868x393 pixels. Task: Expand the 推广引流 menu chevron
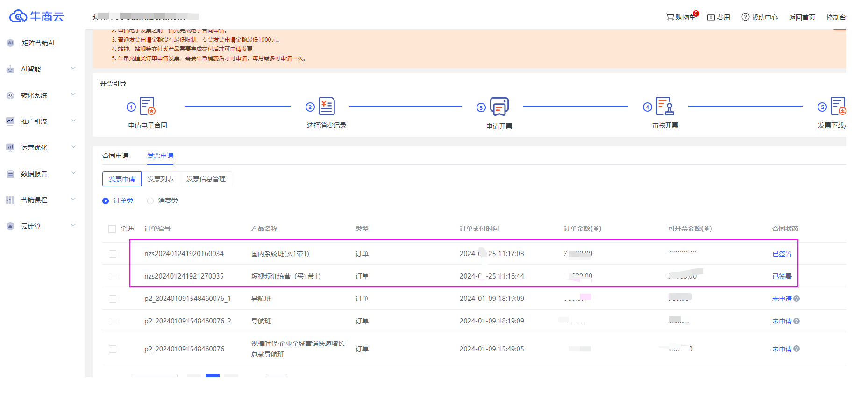73,121
